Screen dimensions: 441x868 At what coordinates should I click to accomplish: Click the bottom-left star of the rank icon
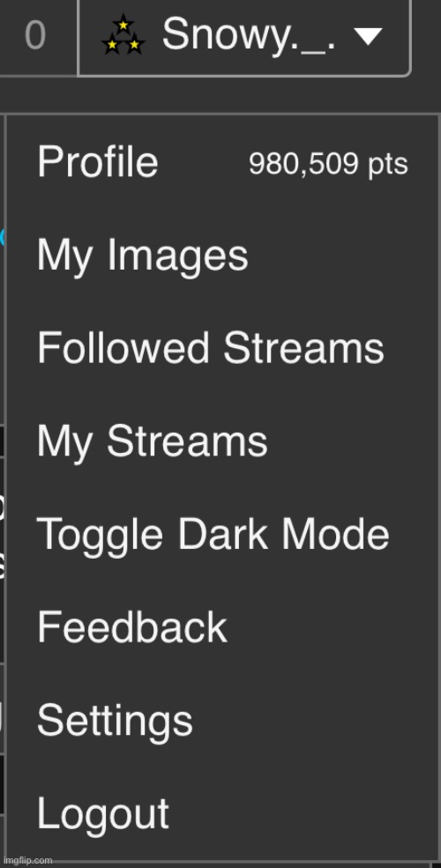112,44
